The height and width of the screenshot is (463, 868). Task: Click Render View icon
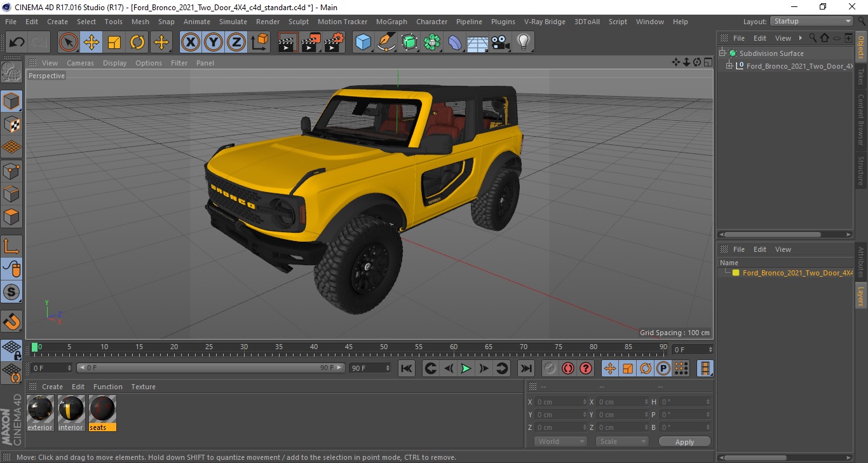(x=288, y=43)
